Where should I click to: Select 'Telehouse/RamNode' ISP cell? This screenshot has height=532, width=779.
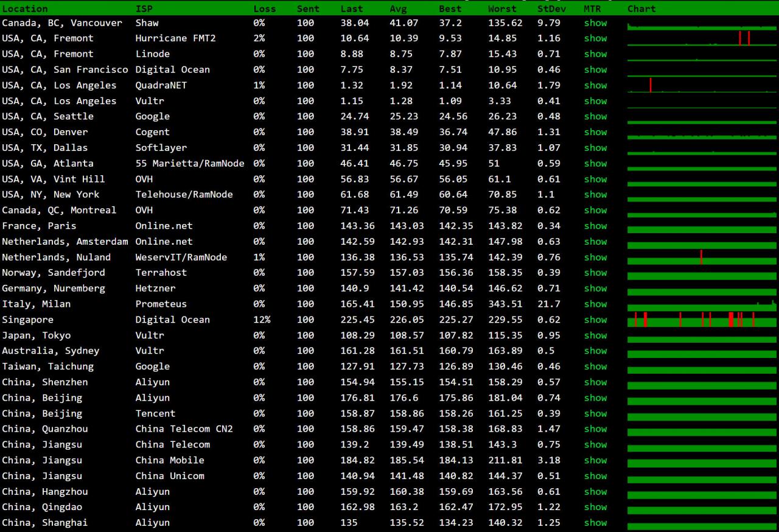(x=184, y=195)
